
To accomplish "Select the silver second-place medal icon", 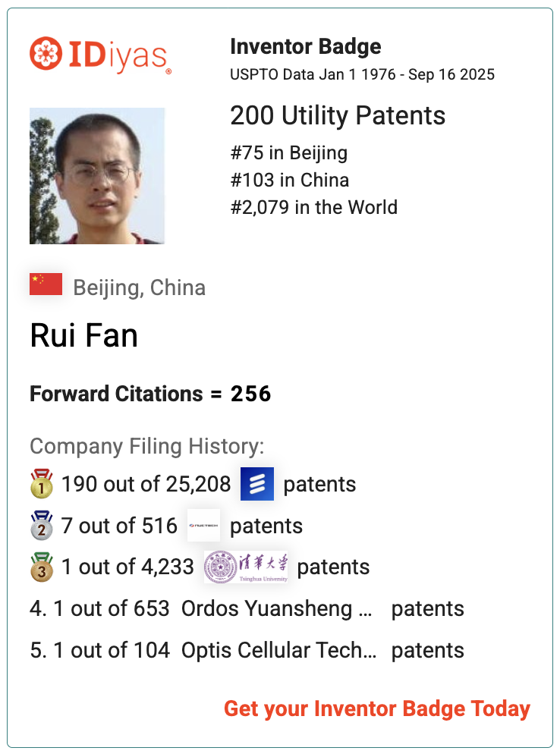I will coord(42,526).
